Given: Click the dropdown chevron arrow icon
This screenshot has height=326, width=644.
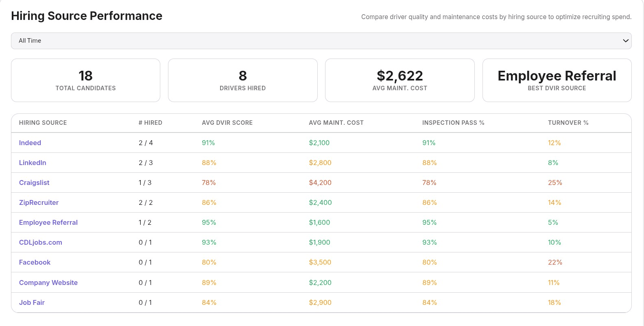Looking at the screenshot, I should (x=625, y=41).
